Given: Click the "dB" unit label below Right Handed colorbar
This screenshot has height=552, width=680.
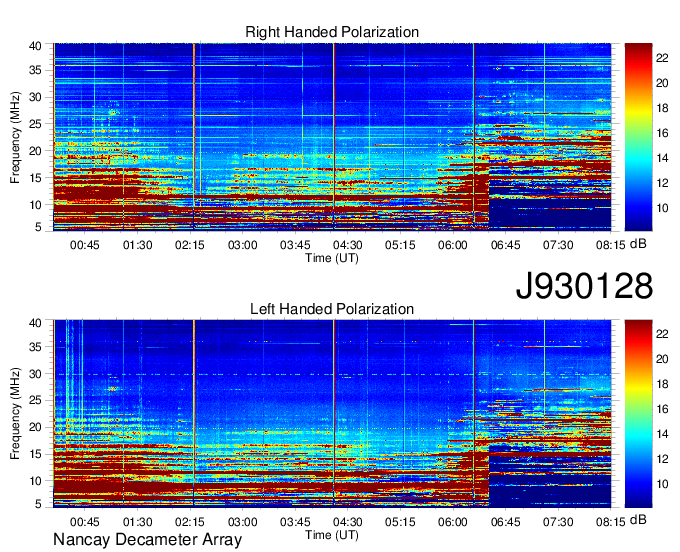Looking at the screenshot, I should tap(638, 244).
